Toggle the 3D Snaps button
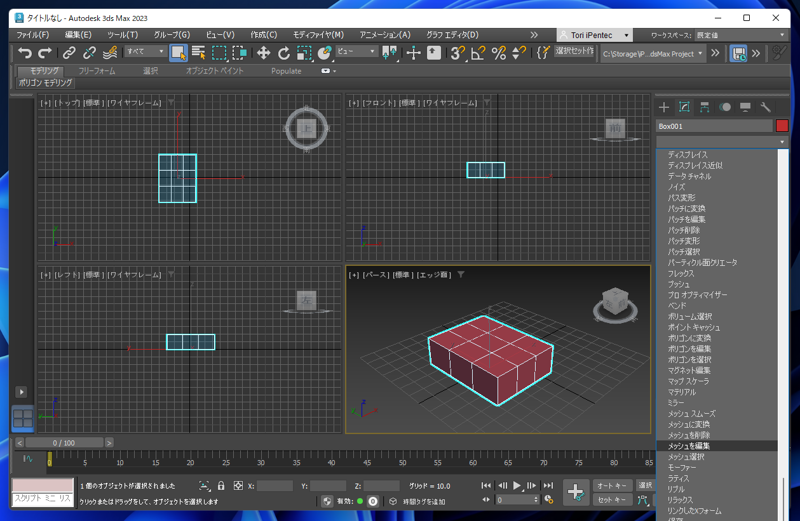Viewport: 800px width, 521px height. pos(457,53)
